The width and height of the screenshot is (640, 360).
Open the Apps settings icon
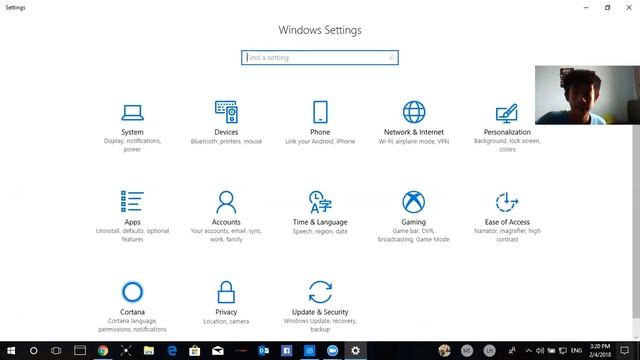[132, 202]
